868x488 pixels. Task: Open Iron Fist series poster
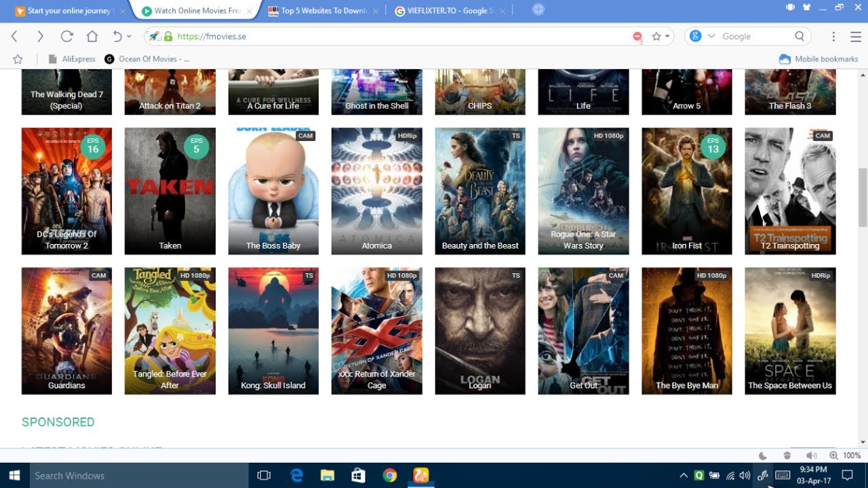[x=687, y=191]
